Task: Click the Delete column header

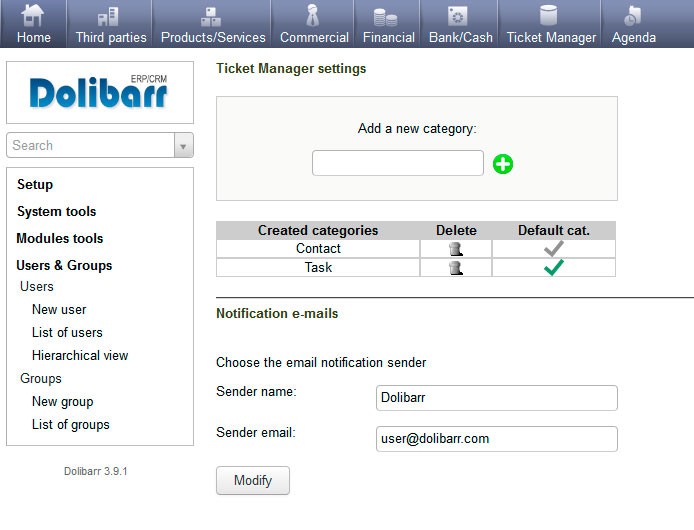Action: (x=456, y=231)
